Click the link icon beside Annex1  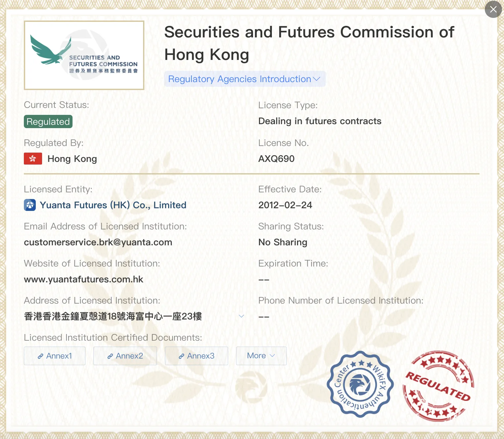pyautogui.click(x=40, y=356)
